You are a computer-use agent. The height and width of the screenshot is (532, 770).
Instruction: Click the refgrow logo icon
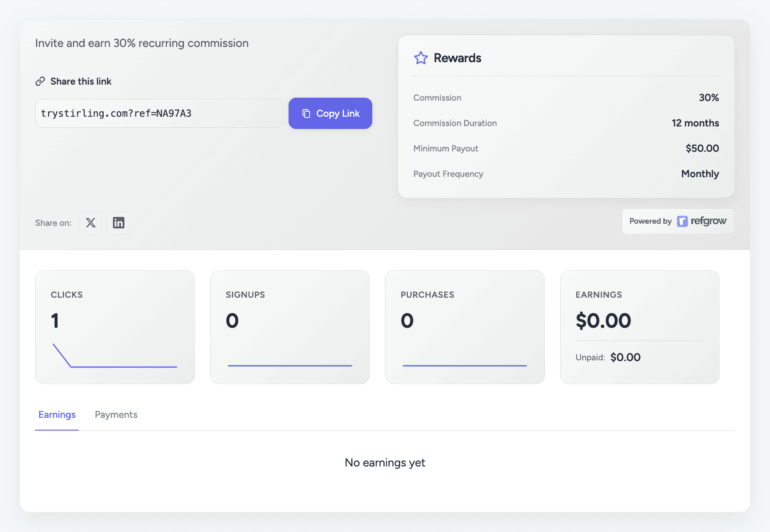point(683,221)
